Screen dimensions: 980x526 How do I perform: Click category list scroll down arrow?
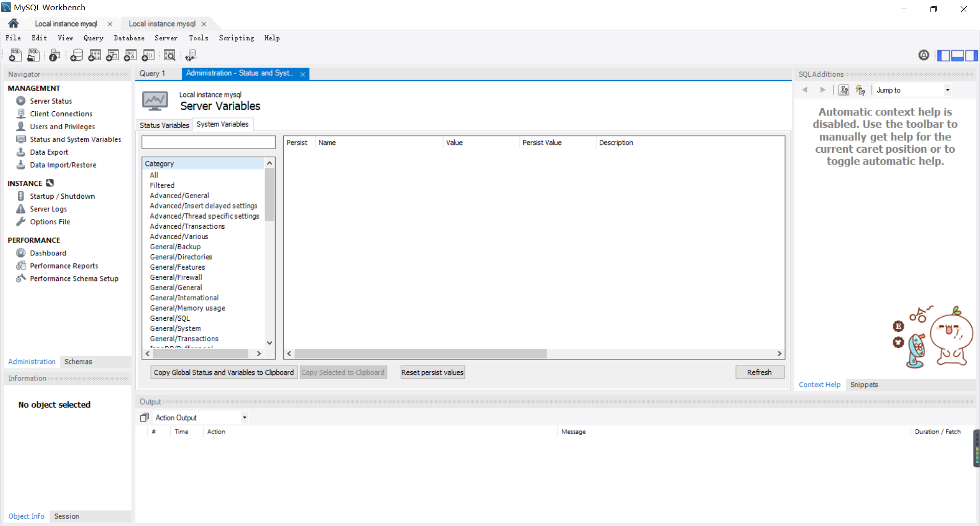(x=269, y=343)
